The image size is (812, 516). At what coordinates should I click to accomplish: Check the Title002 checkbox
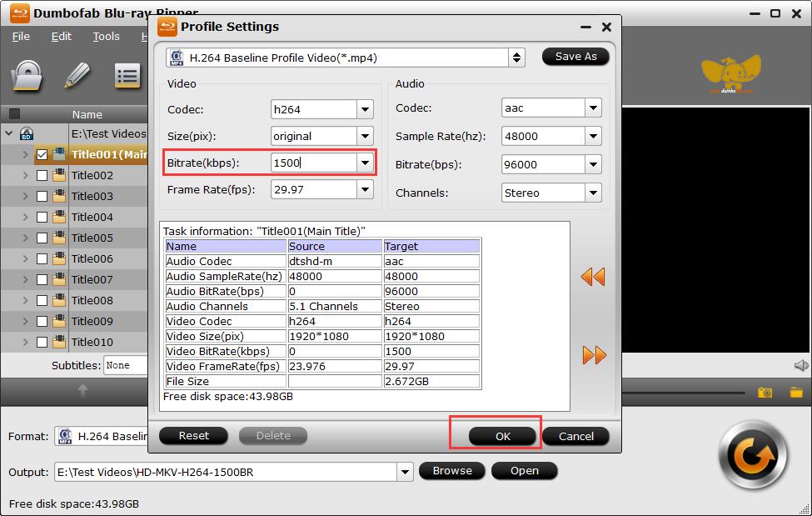click(x=42, y=175)
